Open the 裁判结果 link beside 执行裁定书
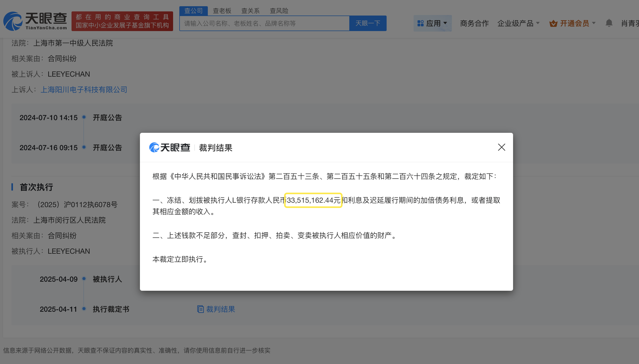This screenshot has width=639, height=364. (x=220, y=309)
